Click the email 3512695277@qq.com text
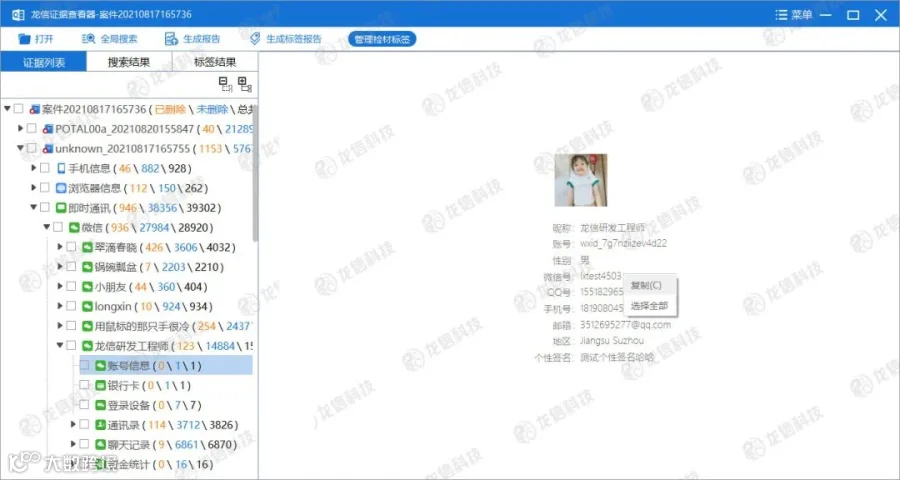This screenshot has height=480, width=900. [626, 325]
